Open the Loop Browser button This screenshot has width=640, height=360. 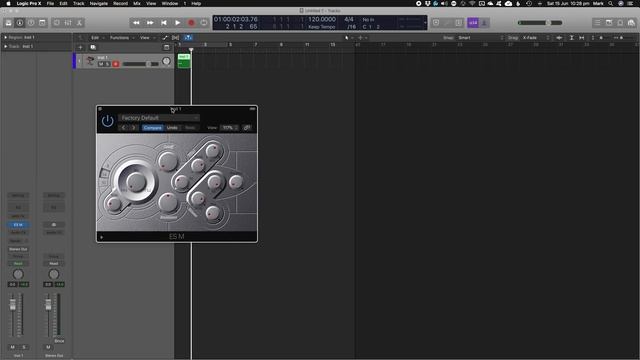[620, 23]
